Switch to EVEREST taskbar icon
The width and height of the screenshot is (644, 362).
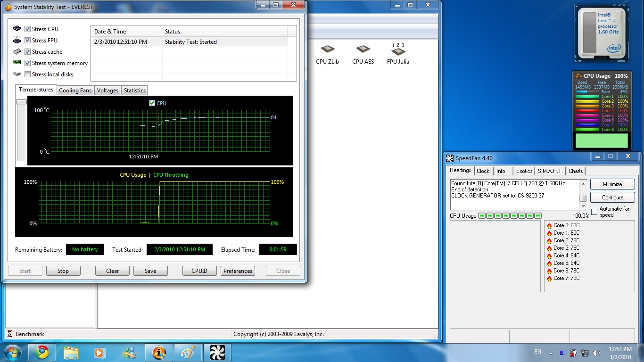click(x=158, y=353)
